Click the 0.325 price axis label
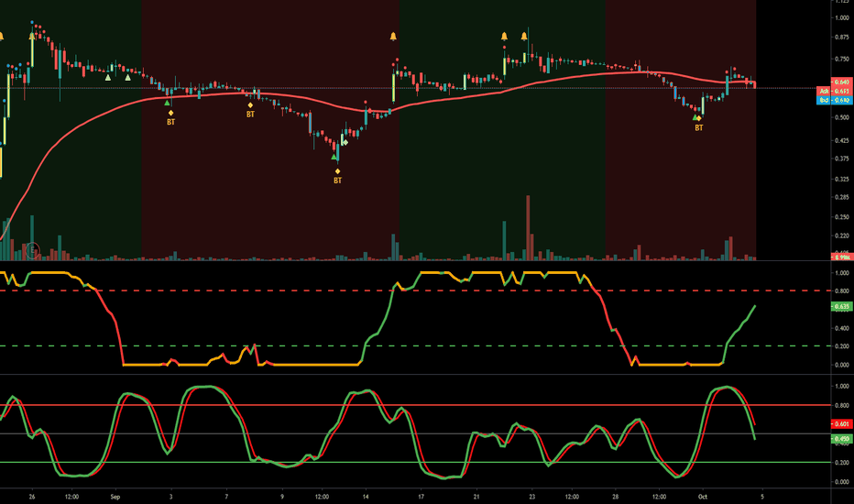This screenshot has height=504, width=854. point(842,179)
